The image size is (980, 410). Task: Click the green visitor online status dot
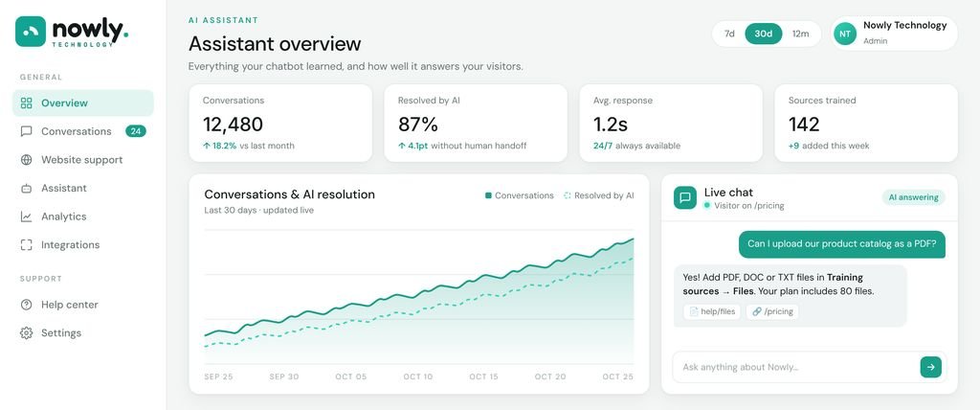tap(707, 205)
